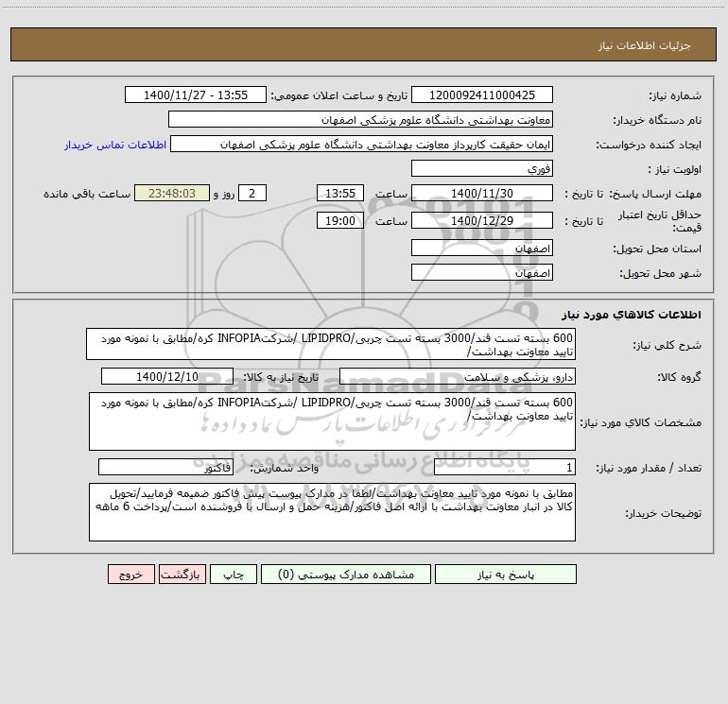Click the ساعت باقی مانده label
Screen dimensions: 728x704
coord(87,194)
